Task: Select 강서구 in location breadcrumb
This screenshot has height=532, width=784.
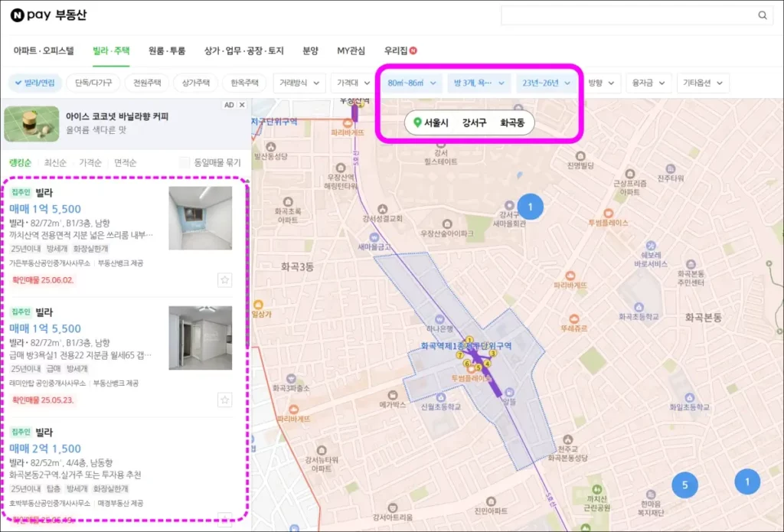Action: pyautogui.click(x=474, y=123)
